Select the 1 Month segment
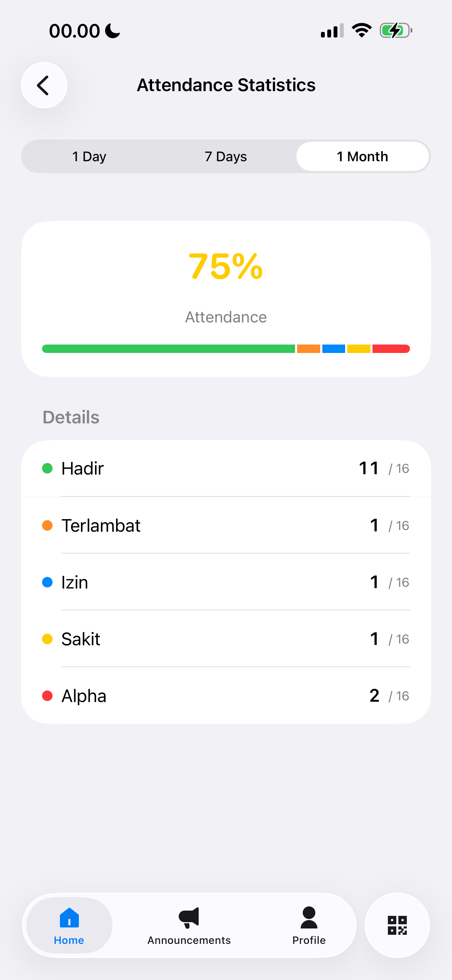The width and height of the screenshot is (452, 980). point(363,156)
